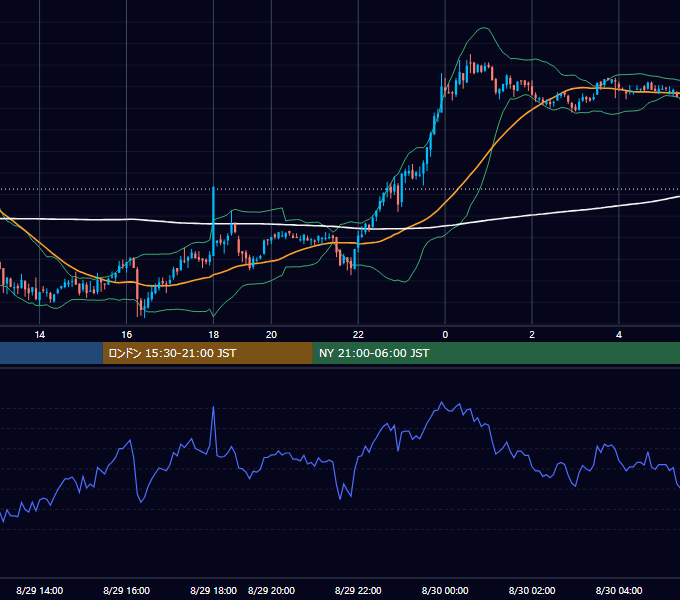The height and width of the screenshot is (600, 680).
Task: Click the ロンドン 15:30-21:00 JST session bar
Action: 207,353
